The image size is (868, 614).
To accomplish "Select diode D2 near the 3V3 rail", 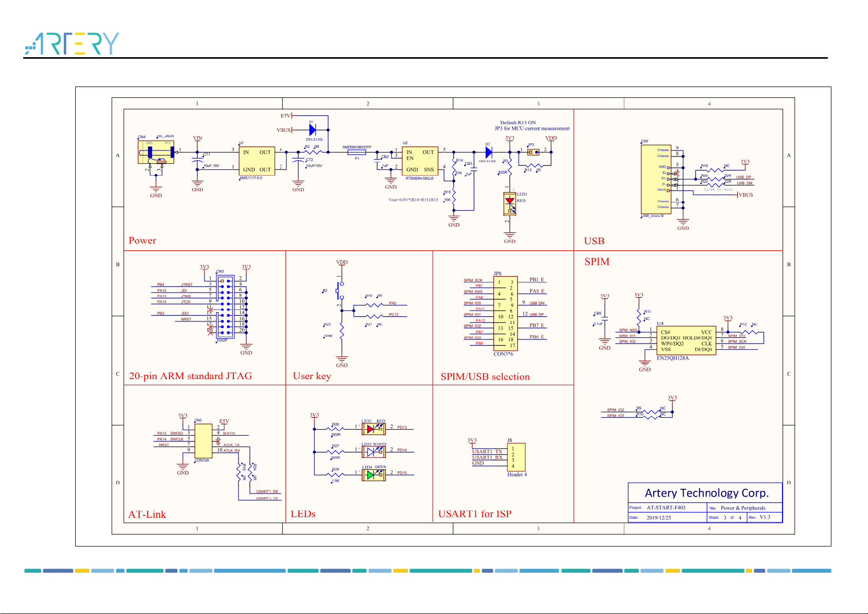I will point(488,152).
